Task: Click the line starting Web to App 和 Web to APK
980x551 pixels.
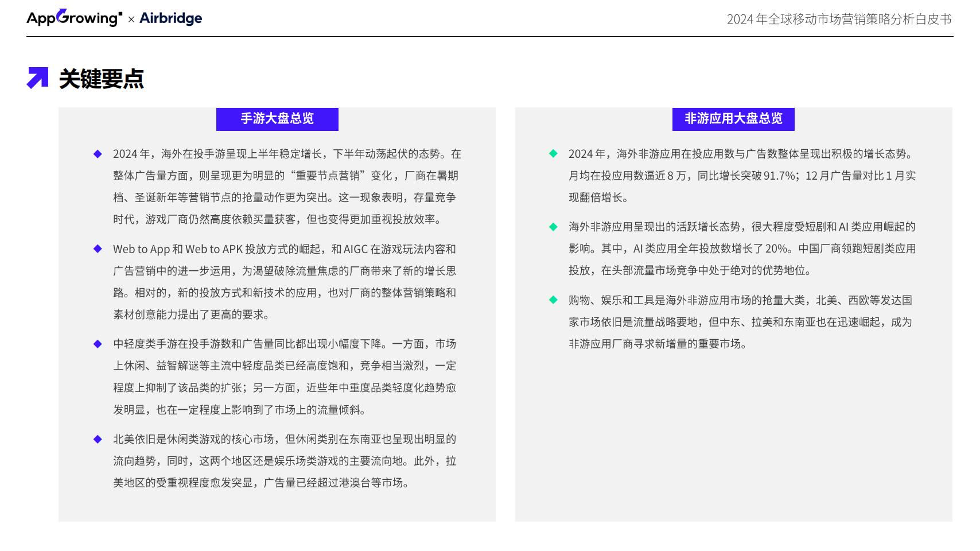Action: (x=285, y=249)
